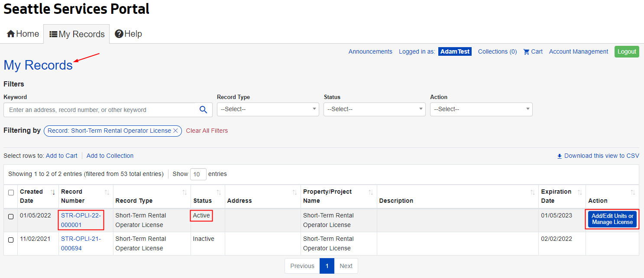Go to the Home tab
The height and width of the screenshot is (278, 644).
(23, 34)
